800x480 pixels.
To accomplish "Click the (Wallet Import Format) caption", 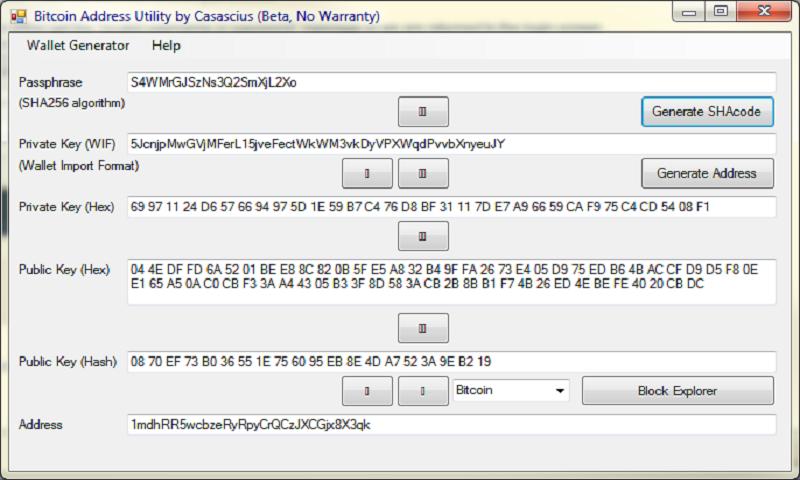I will (x=79, y=166).
